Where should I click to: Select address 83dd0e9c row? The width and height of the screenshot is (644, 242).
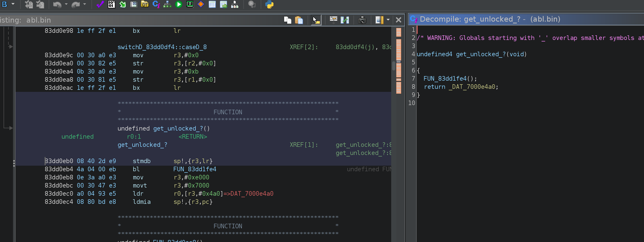pyautogui.click(x=59, y=55)
